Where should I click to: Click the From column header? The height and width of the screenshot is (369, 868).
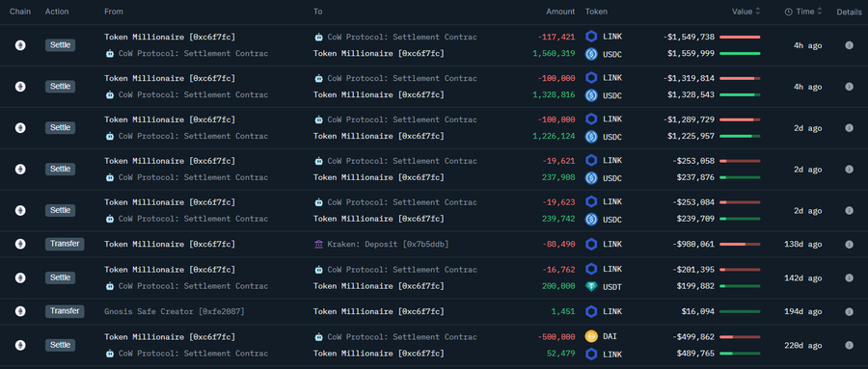click(114, 12)
